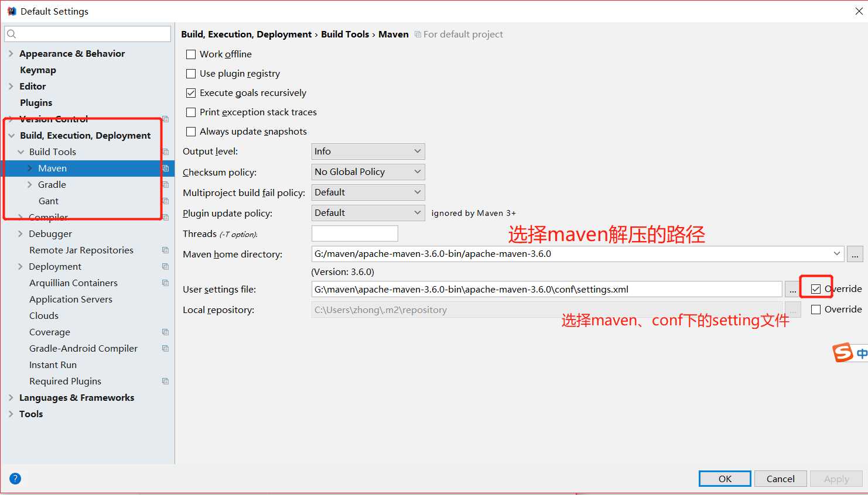Collapse Build, Execution, Deployment section
The width and height of the screenshot is (868, 495).
(11, 135)
